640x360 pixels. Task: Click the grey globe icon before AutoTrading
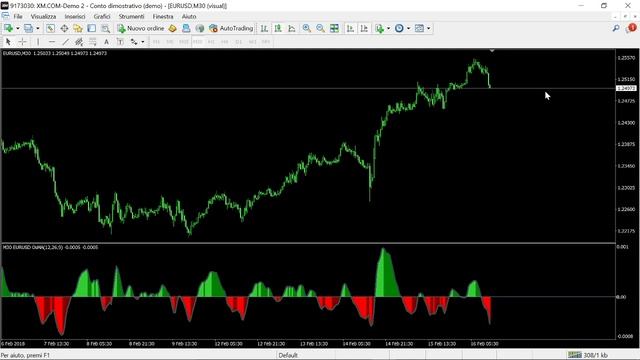[200, 28]
